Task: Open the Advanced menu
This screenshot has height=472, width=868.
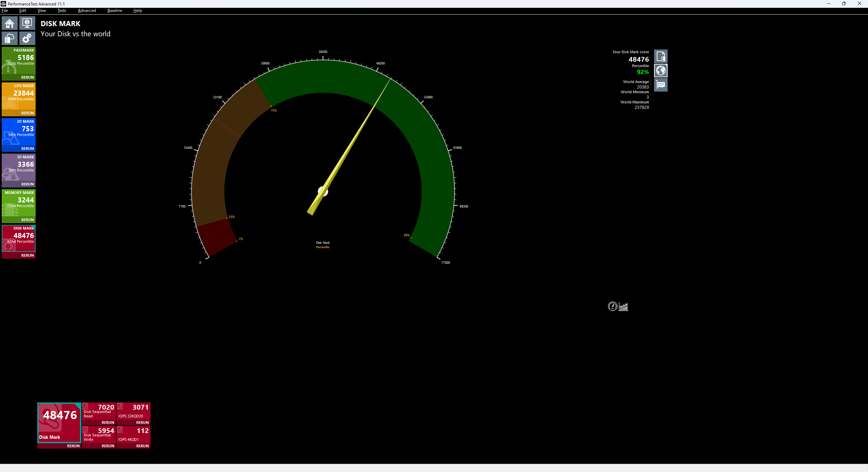Action: pyautogui.click(x=87, y=11)
